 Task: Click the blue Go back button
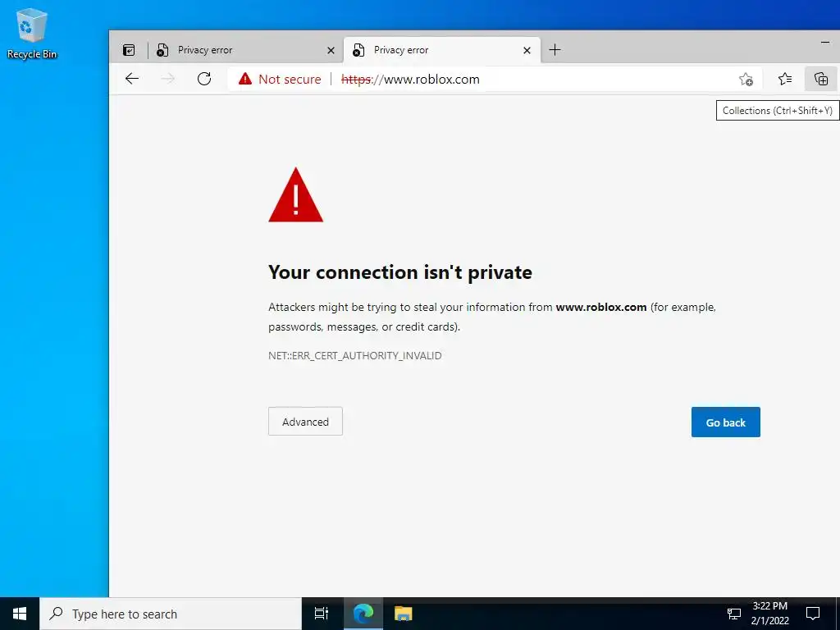click(725, 422)
